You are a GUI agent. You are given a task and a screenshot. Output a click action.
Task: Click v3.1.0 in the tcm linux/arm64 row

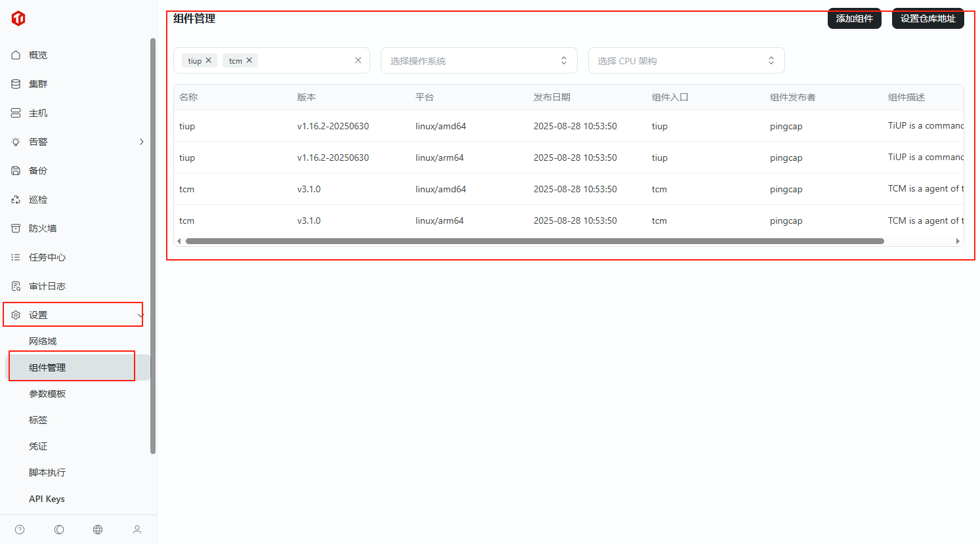(309, 220)
